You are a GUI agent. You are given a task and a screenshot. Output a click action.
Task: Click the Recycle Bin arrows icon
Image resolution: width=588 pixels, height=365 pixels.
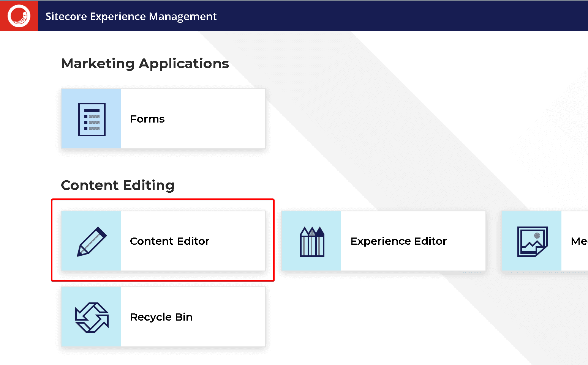coord(92,317)
